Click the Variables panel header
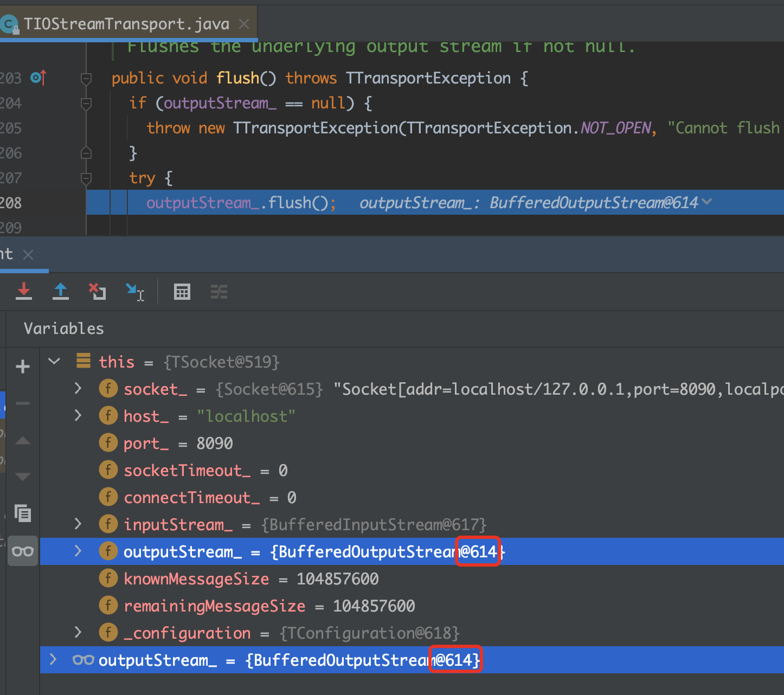 tap(64, 329)
